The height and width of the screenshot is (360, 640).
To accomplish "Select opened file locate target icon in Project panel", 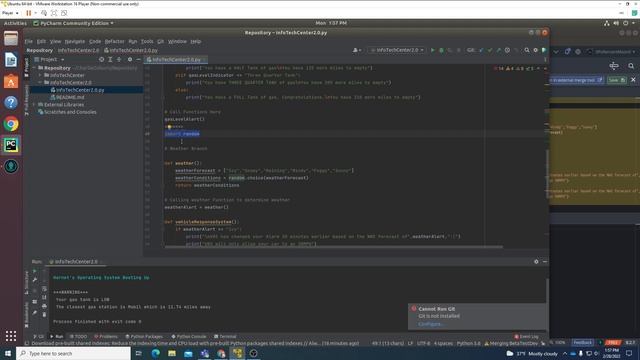I will [101, 60].
